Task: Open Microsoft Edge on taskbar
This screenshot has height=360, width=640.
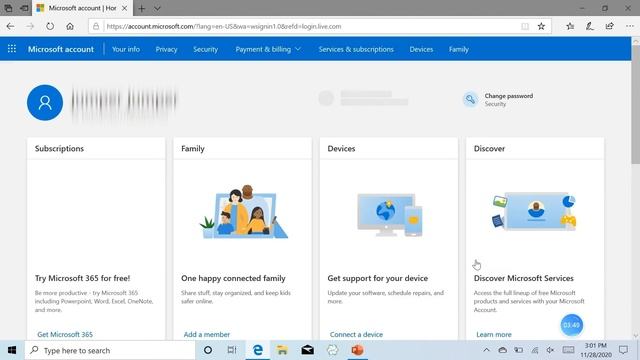Action: [258, 350]
